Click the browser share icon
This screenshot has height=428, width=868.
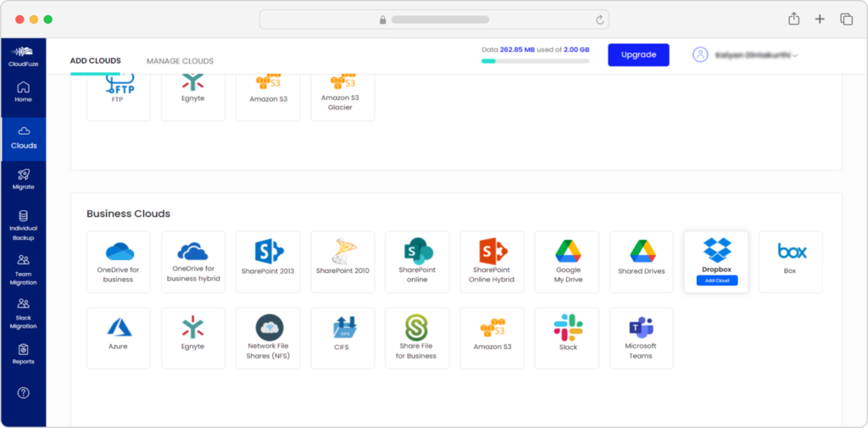tap(793, 19)
